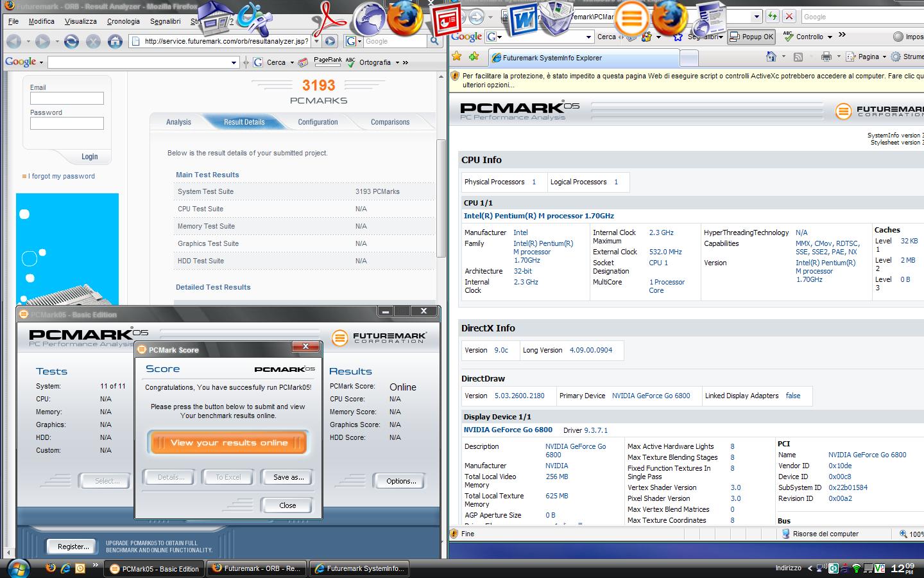Click Login button on Futuremark page
The height and width of the screenshot is (578, 924).
(x=89, y=156)
